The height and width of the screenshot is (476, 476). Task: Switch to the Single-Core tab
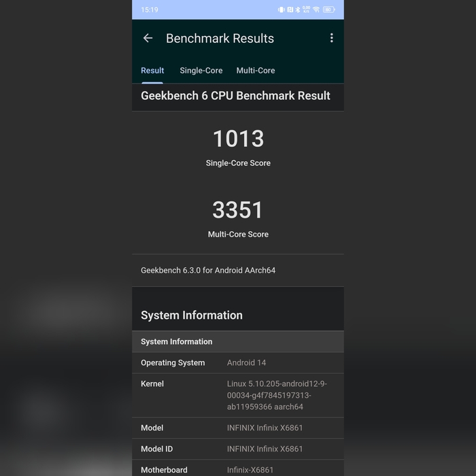[x=201, y=71]
